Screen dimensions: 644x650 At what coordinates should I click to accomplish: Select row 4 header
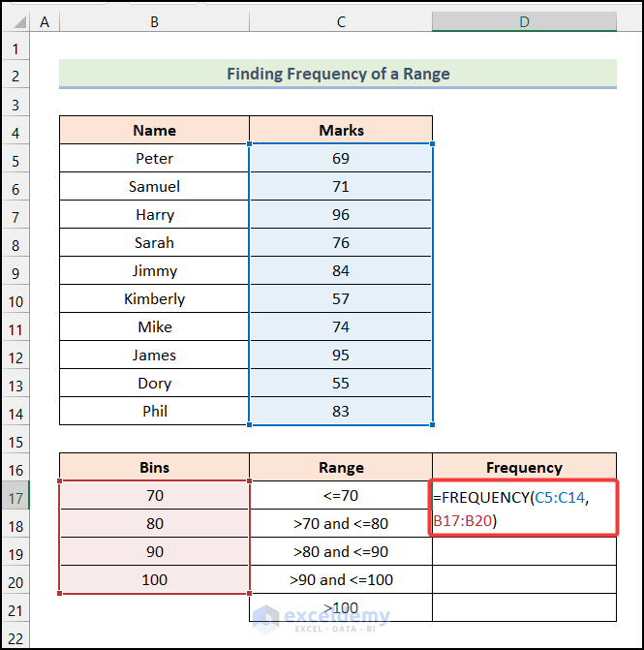[16, 130]
